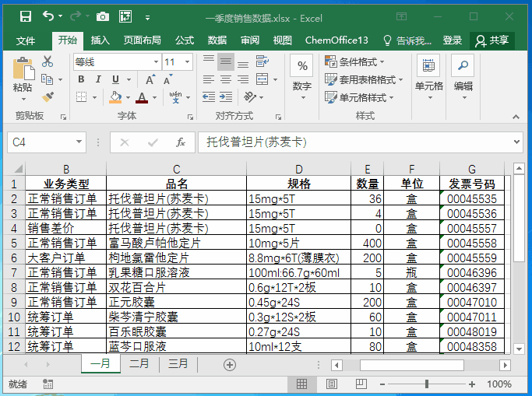Click the 告诉我 Tell Me search box
This screenshot has height=396, width=532.
point(407,40)
